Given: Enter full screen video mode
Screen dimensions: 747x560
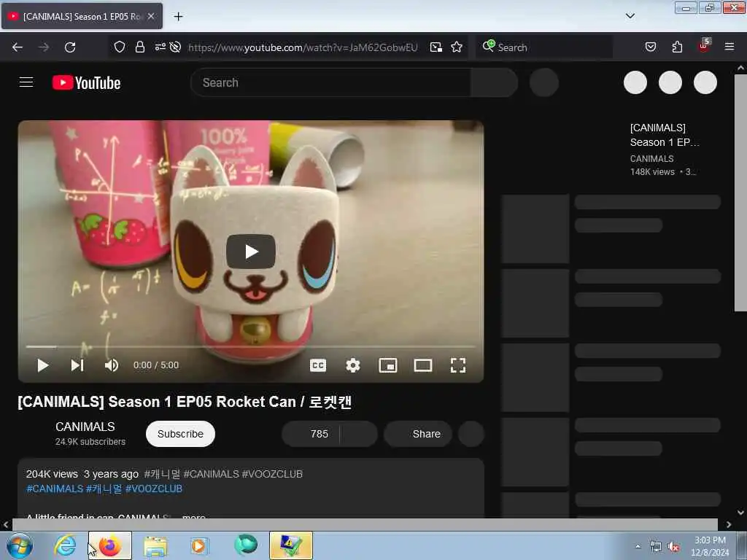Looking at the screenshot, I should coord(458,365).
